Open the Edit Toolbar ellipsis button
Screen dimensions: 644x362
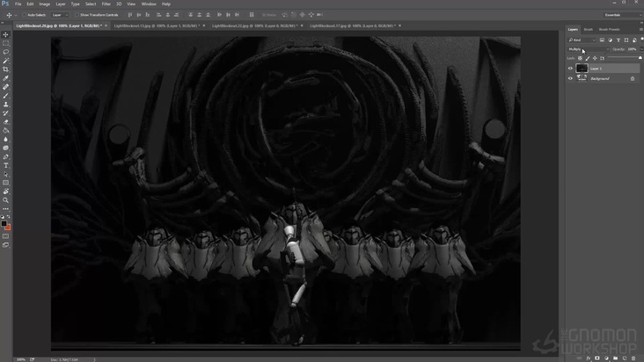point(6,209)
